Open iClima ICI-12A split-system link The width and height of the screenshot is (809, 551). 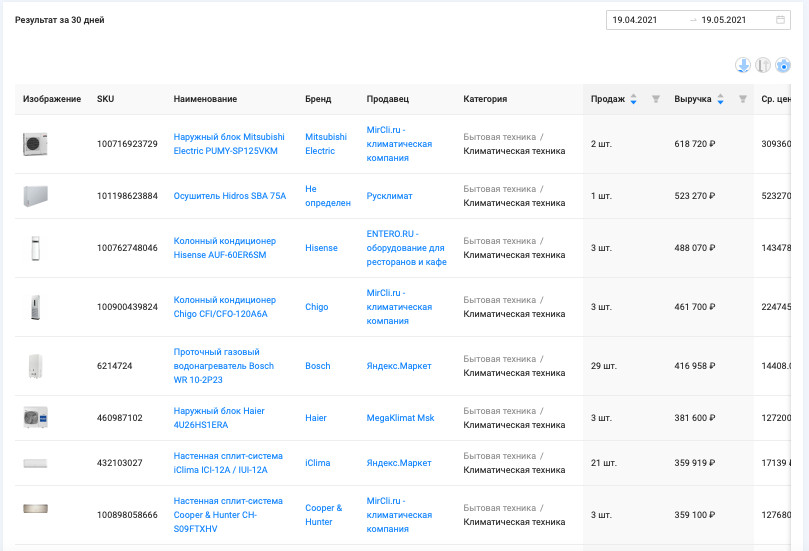(228, 463)
